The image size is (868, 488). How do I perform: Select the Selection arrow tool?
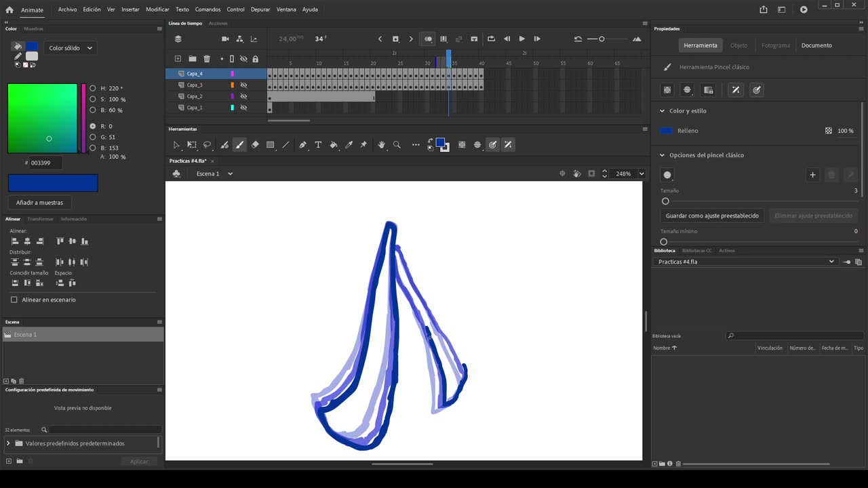tap(176, 144)
